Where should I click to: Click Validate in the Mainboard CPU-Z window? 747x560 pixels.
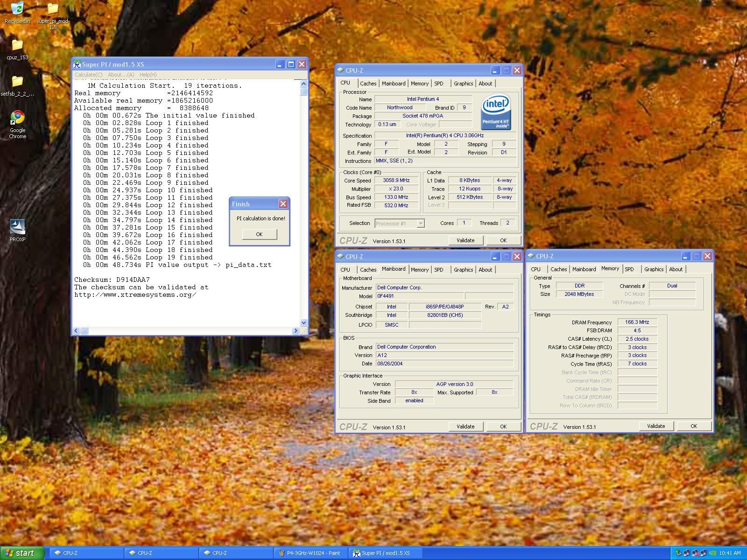click(x=465, y=427)
